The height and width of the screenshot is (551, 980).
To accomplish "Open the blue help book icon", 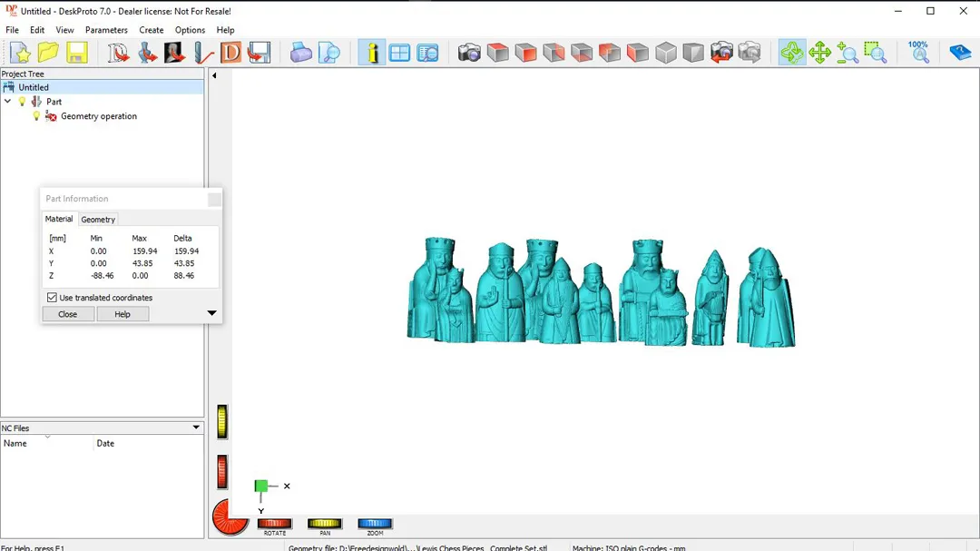I will coord(960,53).
